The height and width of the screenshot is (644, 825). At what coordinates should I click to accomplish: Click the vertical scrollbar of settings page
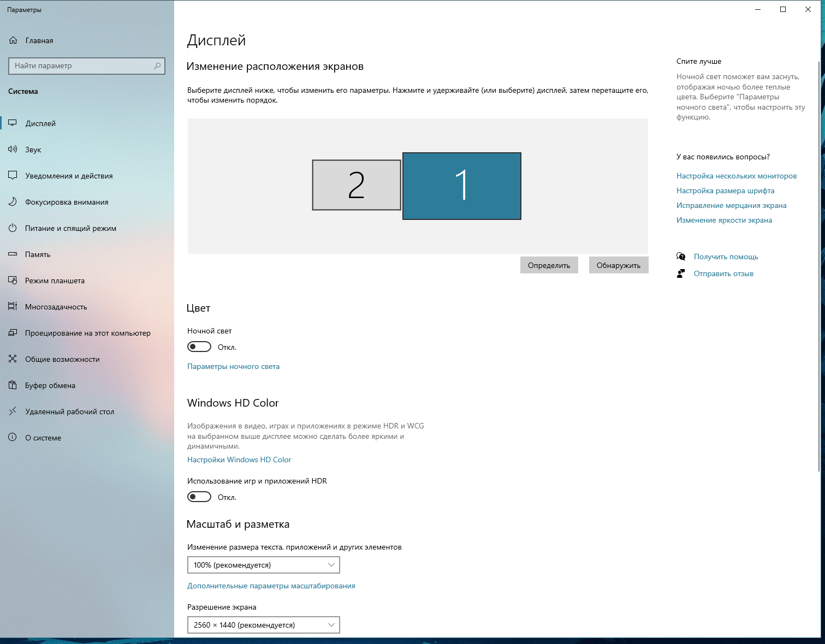pyautogui.click(x=819, y=267)
